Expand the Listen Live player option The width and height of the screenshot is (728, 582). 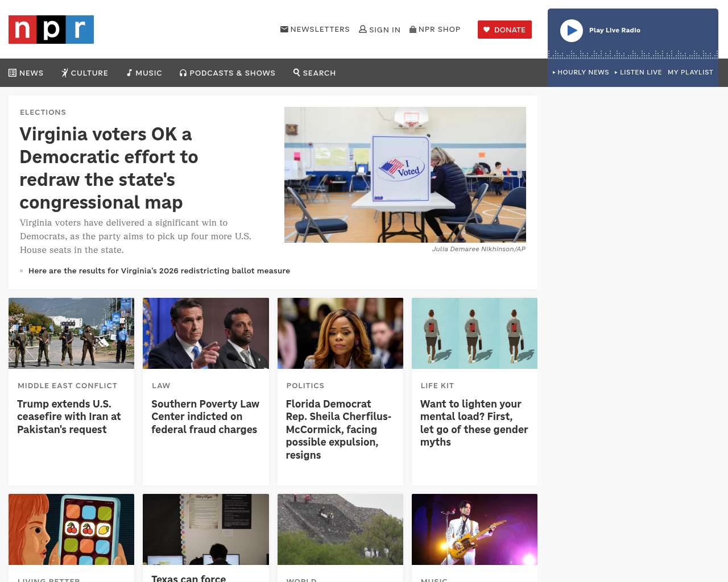tap(638, 72)
